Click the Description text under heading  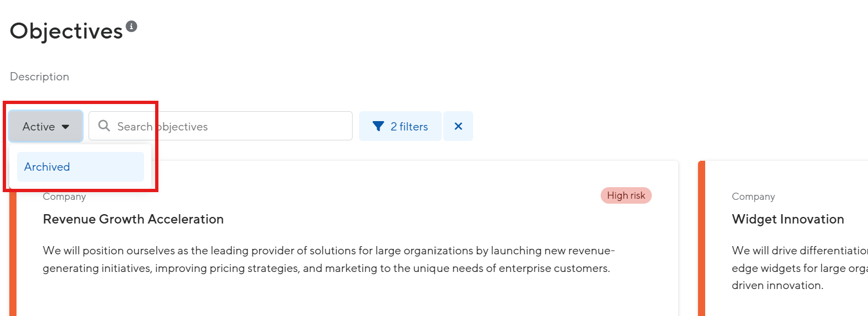40,77
